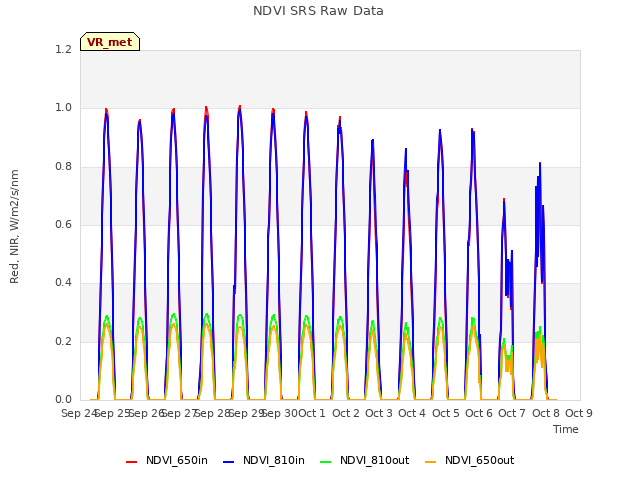
Task: Click the x-axis date label Oct 9
Action: click(579, 413)
